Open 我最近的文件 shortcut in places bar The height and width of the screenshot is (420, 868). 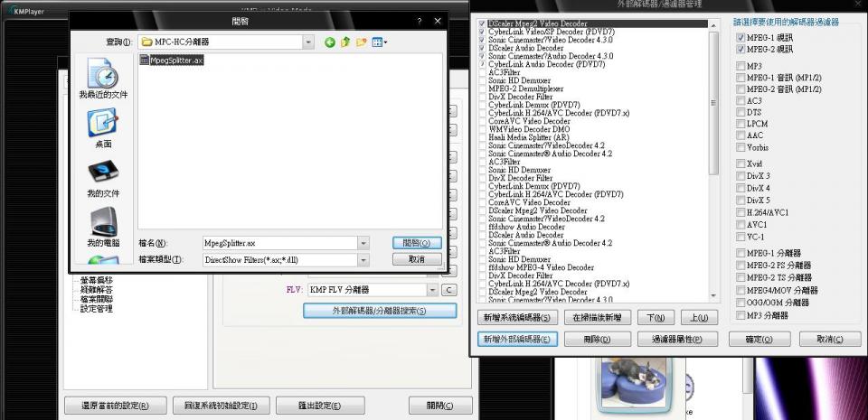(103, 79)
